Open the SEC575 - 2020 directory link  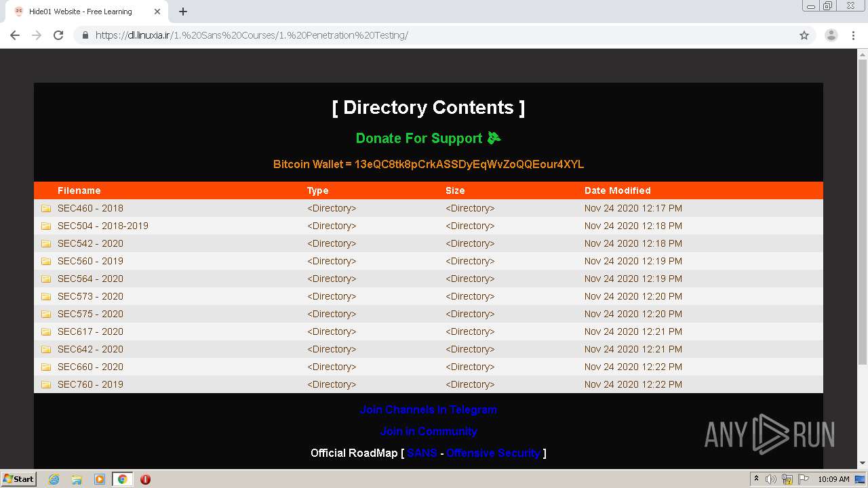(90, 314)
